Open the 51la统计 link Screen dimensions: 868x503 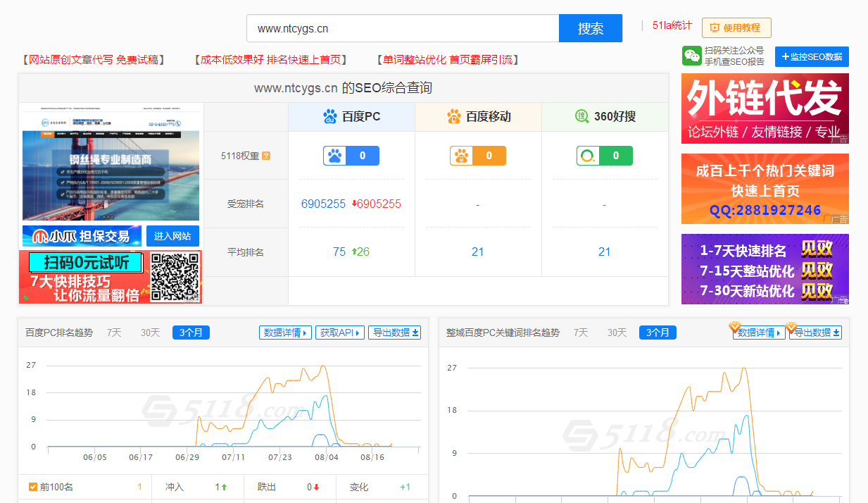point(672,25)
